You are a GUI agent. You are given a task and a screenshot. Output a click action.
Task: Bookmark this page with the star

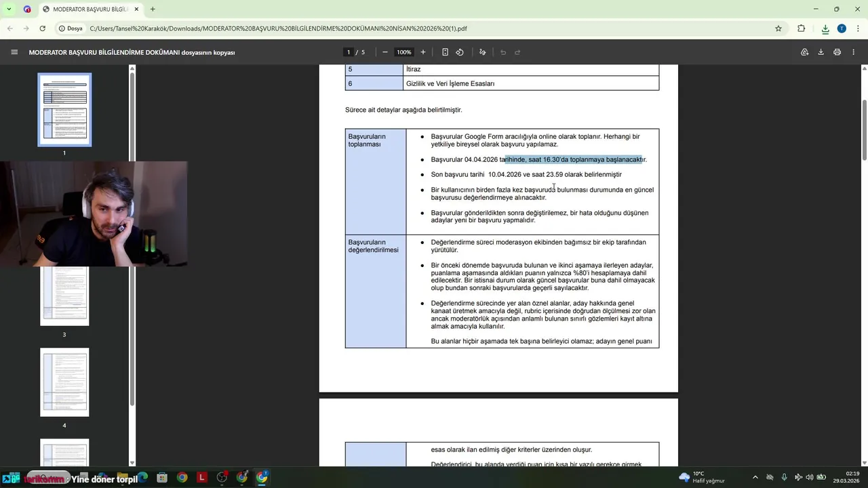(x=778, y=28)
